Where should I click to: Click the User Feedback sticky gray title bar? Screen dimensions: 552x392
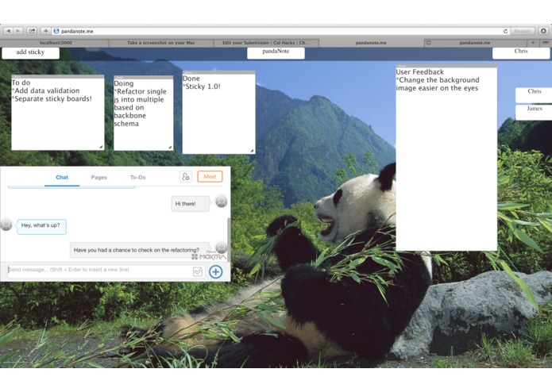[446, 66]
